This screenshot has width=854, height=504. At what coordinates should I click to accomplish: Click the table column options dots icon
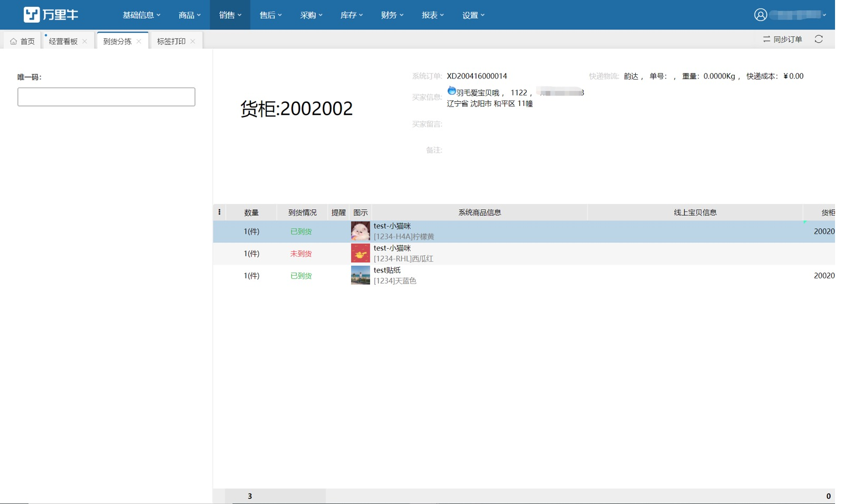click(219, 212)
